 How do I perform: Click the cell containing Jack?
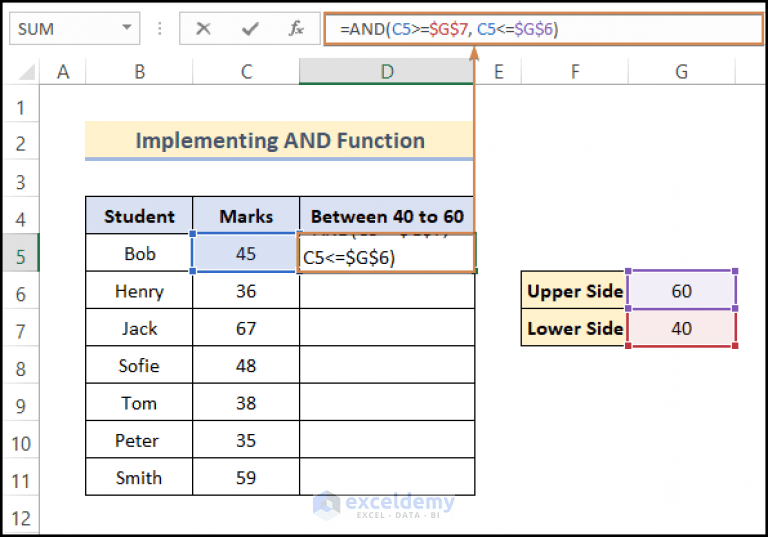[139, 328]
